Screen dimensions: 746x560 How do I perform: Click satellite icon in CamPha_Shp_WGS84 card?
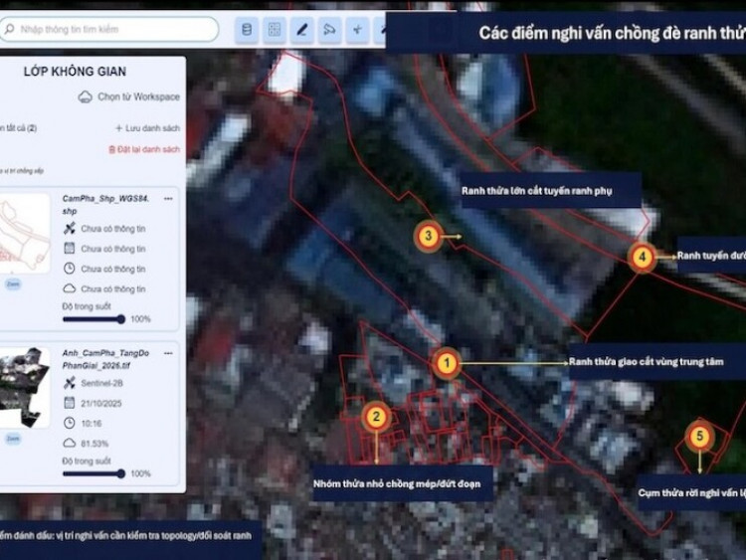click(70, 229)
